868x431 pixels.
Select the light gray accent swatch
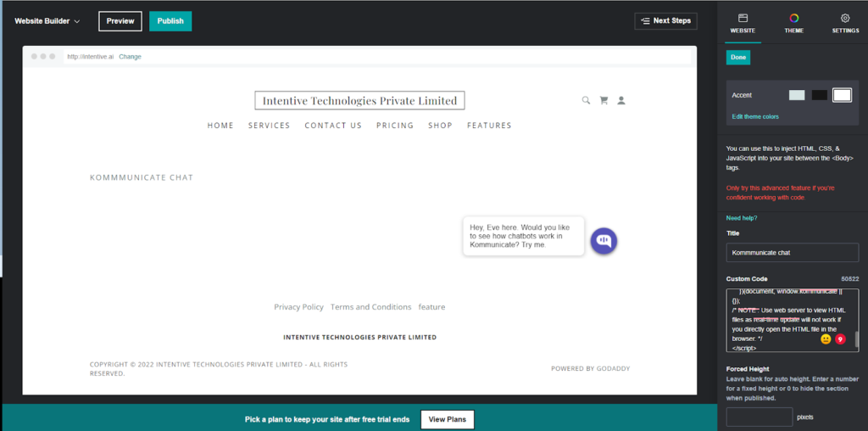tap(797, 95)
